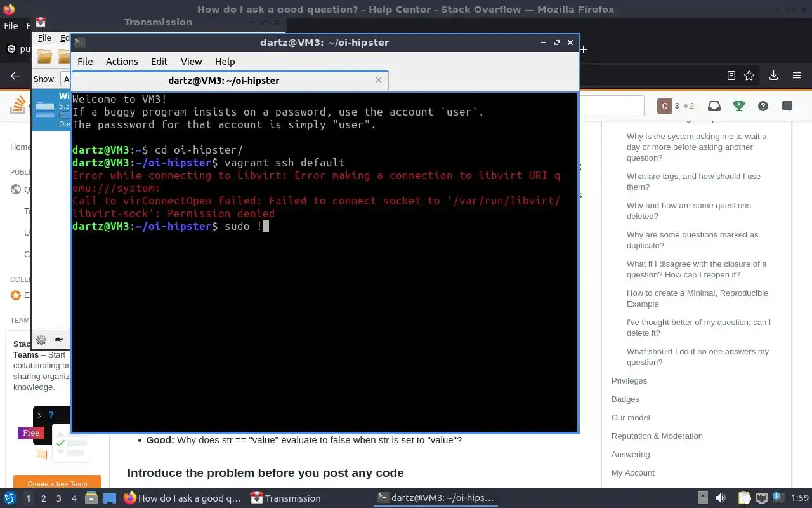Open the whisker application menu icon
Viewport: 812px width, 508px height.
10,498
